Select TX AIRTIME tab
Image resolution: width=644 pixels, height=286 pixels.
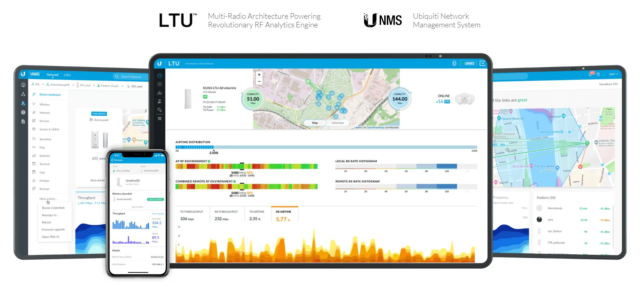coord(258,215)
